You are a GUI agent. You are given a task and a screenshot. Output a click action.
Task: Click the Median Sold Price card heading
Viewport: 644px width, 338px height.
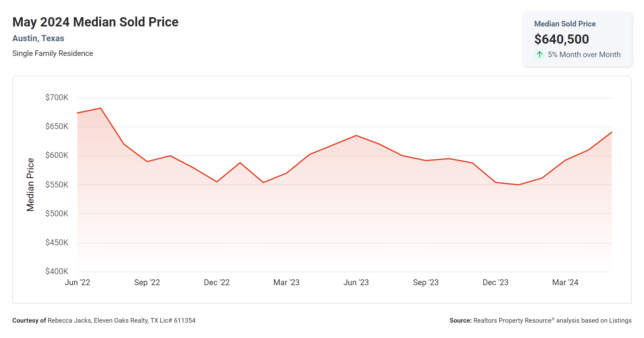click(x=565, y=24)
